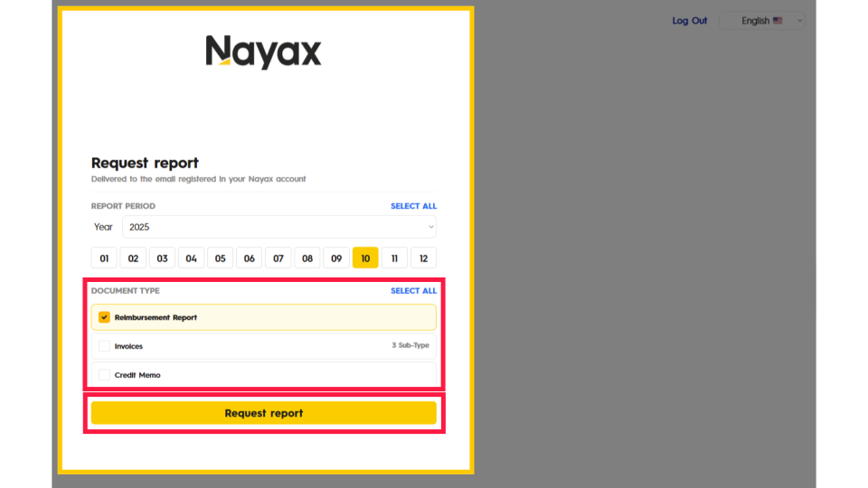
Task: Select month 09
Action: (336, 258)
